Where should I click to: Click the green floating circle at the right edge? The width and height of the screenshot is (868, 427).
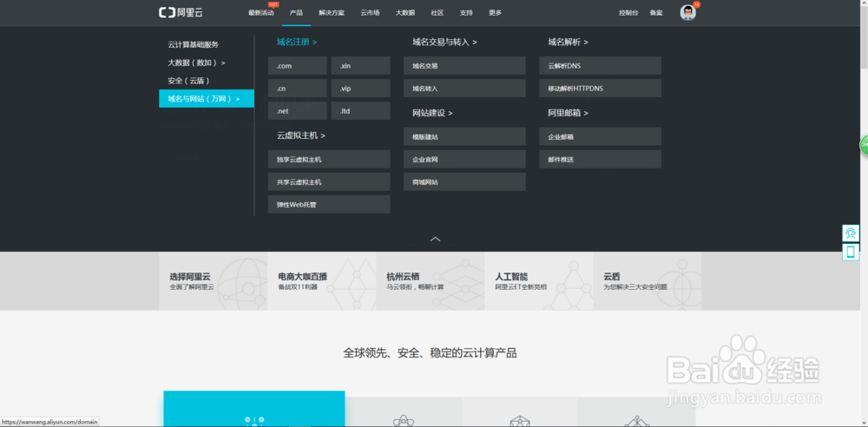[864, 145]
